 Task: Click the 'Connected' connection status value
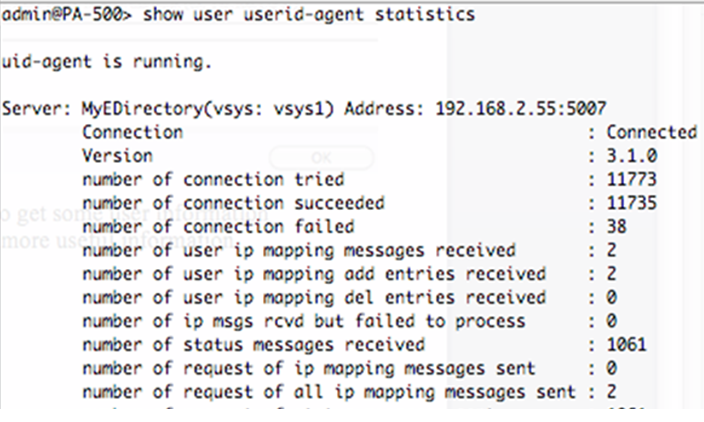point(651,131)
